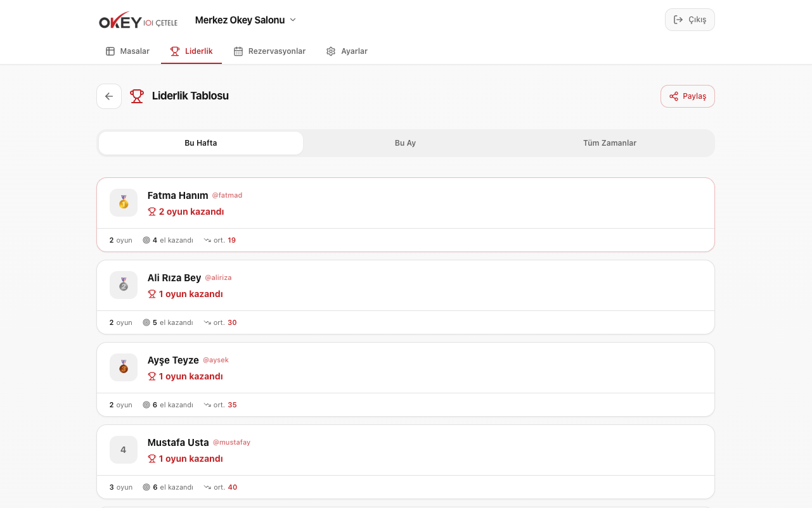Click the red trophy icon beside Liderlik Tablosu
This screenshot has height=508, width=812.
136,96
